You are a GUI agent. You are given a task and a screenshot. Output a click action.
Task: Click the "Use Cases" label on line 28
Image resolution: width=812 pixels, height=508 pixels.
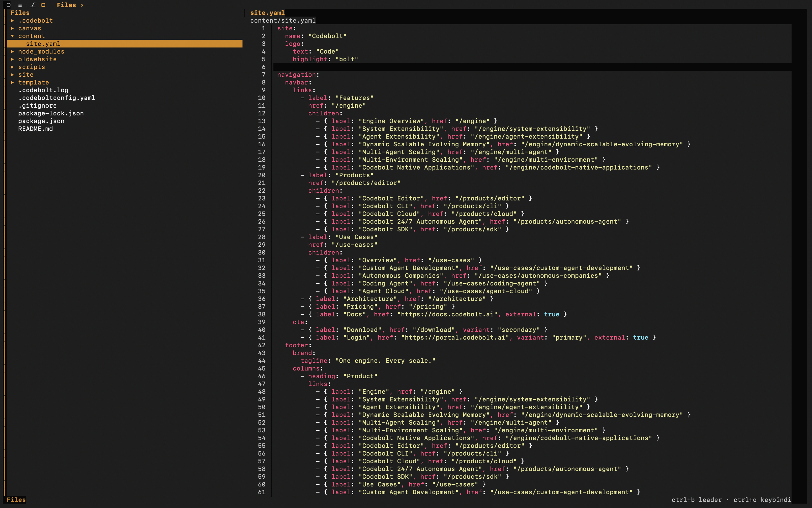coord(356,237)
